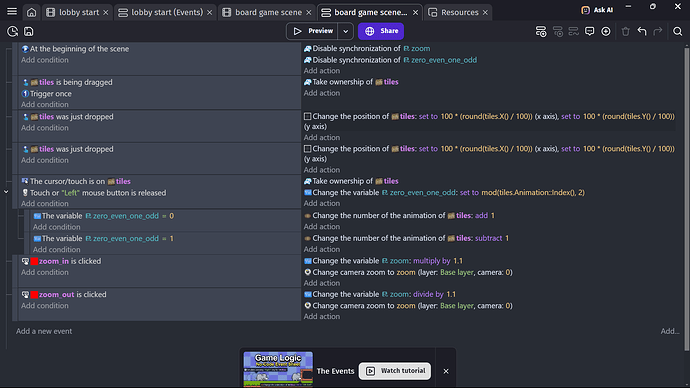This screenshot has width=690, height=388.
Task: Select 'zoom_in is clicked' condition
Action: [x=61, y=261]
